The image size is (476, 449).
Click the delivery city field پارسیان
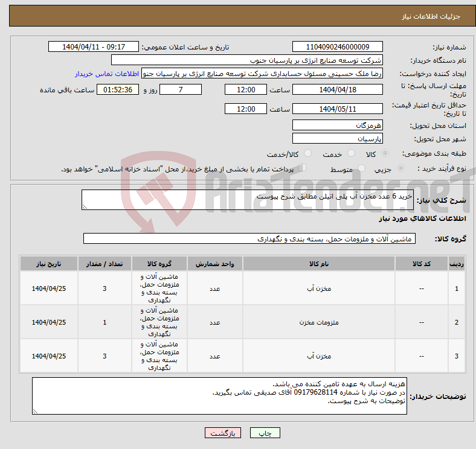click(337, 138)
